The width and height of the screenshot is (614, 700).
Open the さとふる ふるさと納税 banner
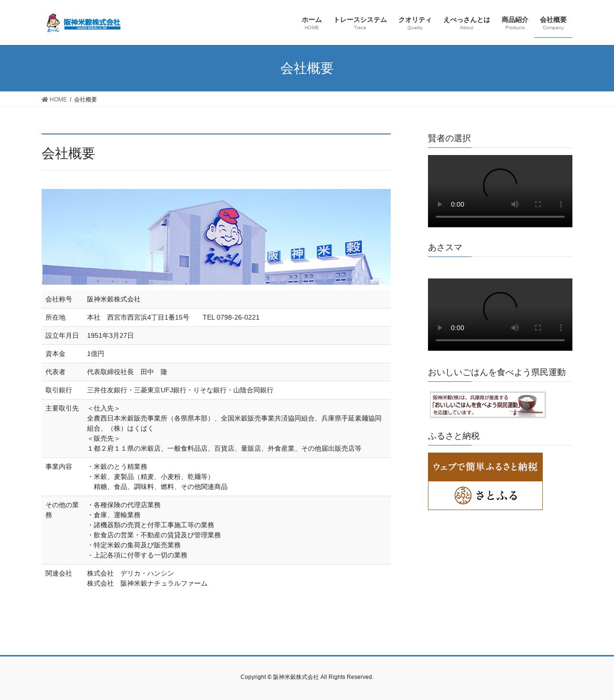click(485, 481)
